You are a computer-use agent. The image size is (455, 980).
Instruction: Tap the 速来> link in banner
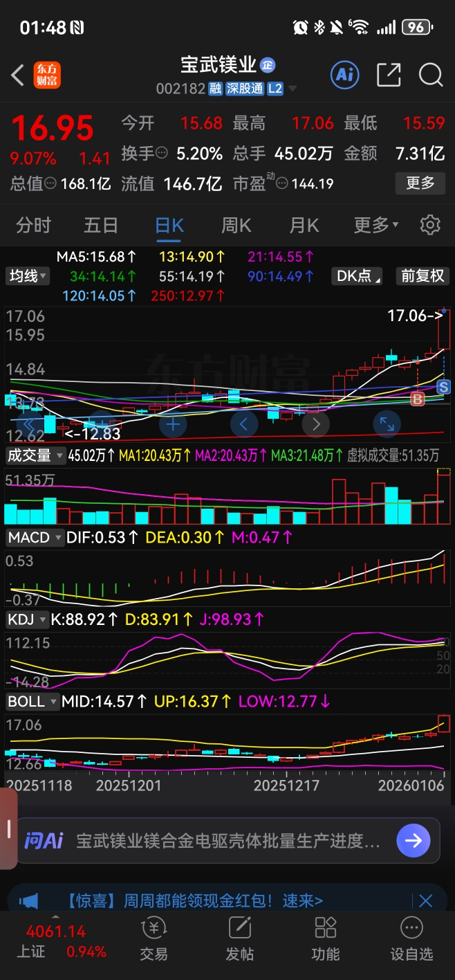[303, 900]
